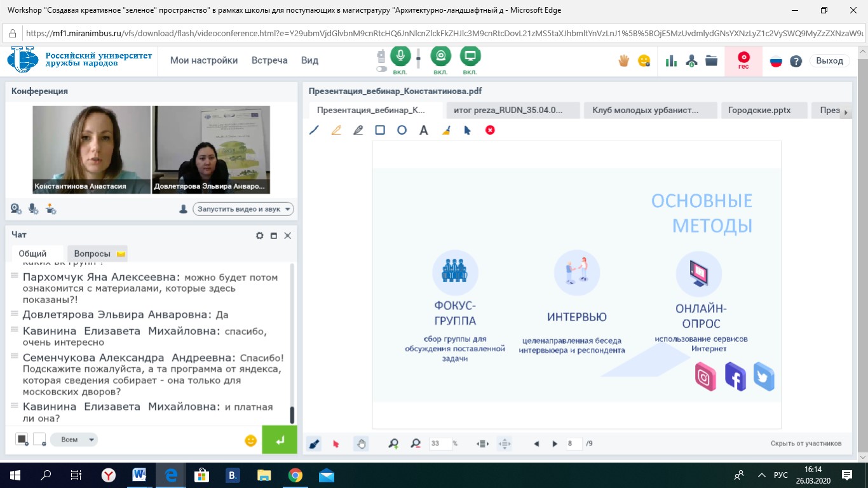Image resolution: width=868 pixels, height=488 pixels.
Task: Click the third settings icon below videos
Action: click(51, 208)
